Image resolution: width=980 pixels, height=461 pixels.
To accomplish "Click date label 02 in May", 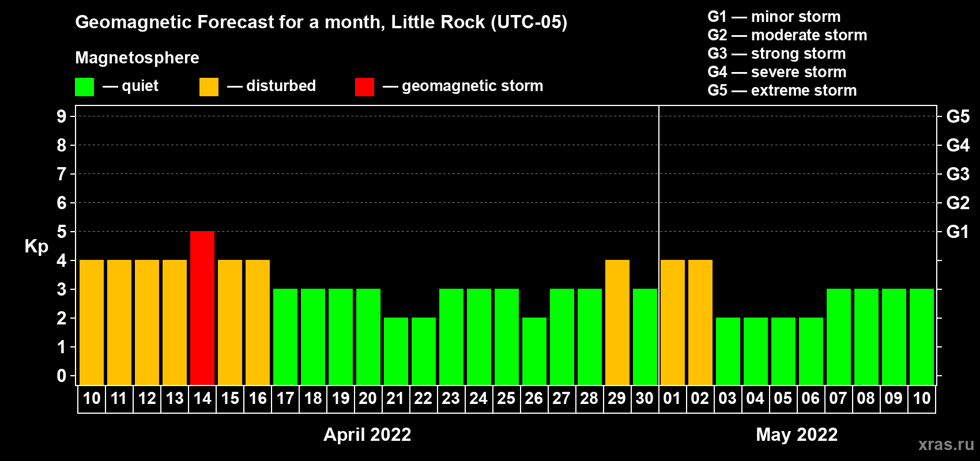I will (x=700, y=398).
